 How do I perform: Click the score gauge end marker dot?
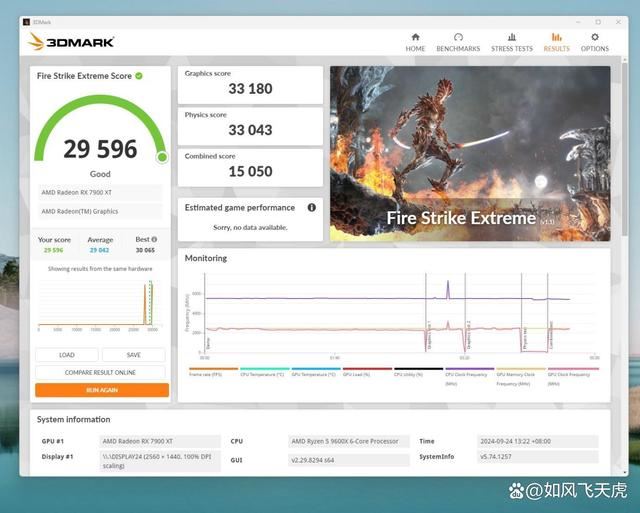tap(162, 157)
